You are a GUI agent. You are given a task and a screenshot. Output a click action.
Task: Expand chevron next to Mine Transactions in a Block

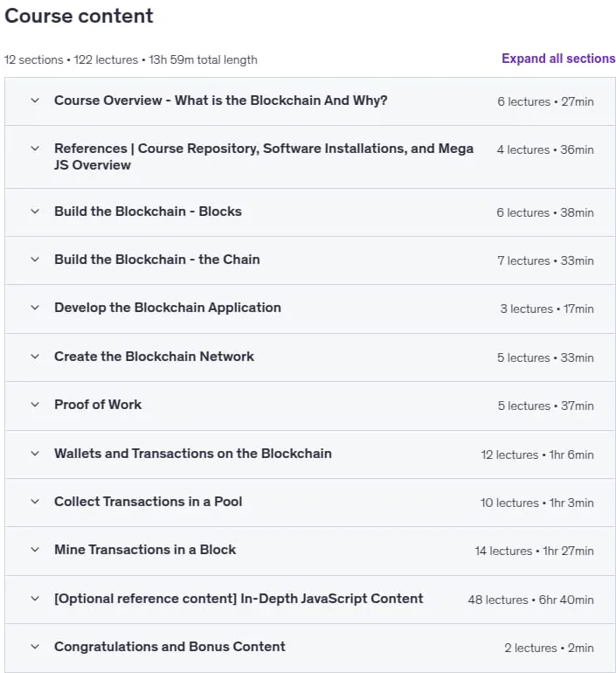click(35, 550)
